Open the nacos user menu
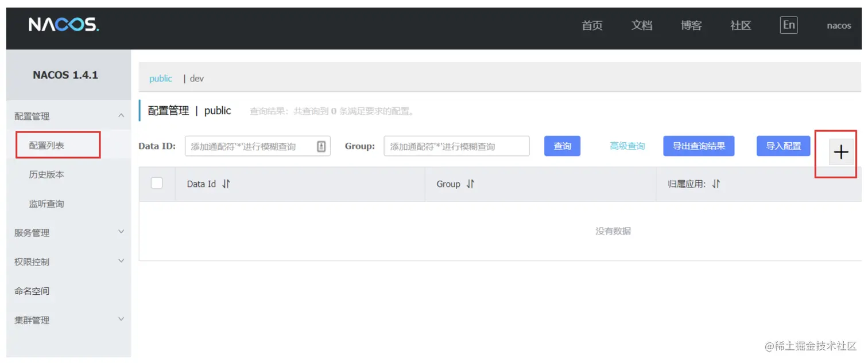The width and height of the screenshot is (868, 363). pos(839,25)
